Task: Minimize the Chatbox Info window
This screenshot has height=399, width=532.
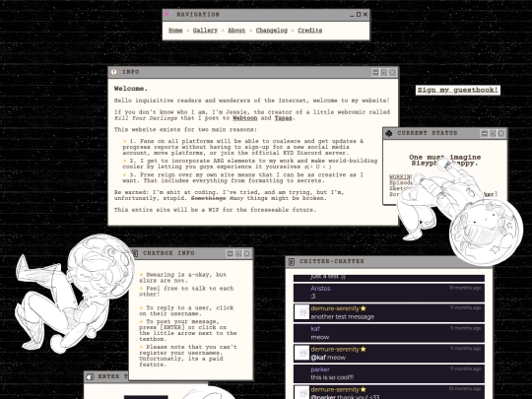Action: point(230,253)
